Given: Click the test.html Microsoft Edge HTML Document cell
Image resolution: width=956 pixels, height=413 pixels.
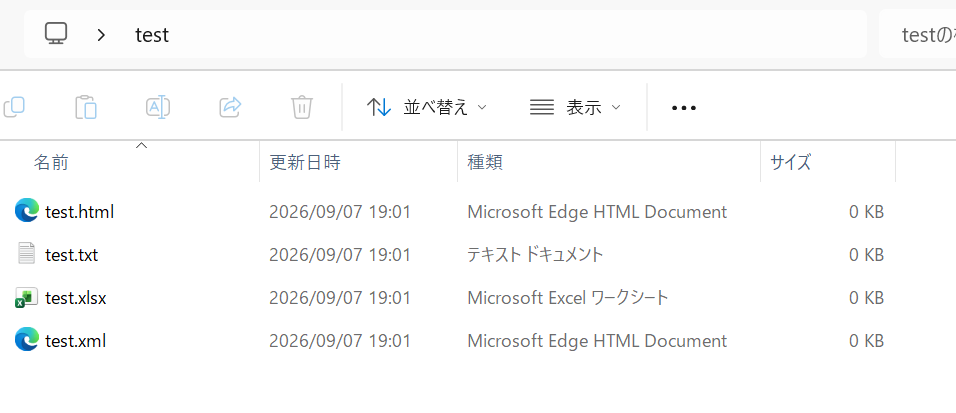Looking at the screenshot, I should 597,212.
